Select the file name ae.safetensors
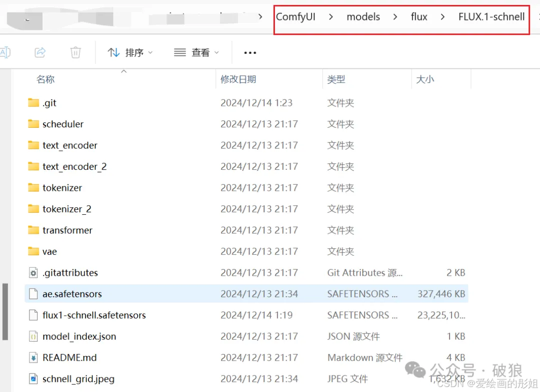The image size is (540, 392). [x=72, y=294]
